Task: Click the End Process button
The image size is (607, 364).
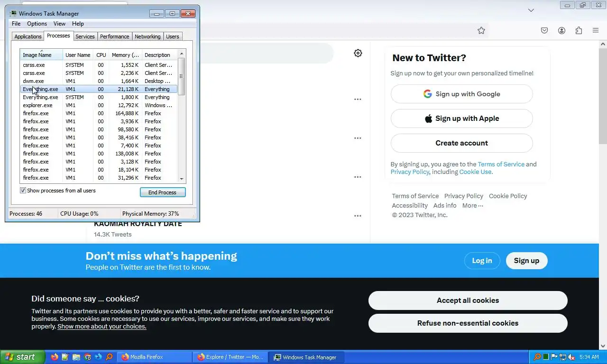Action: tap(163, 192)
